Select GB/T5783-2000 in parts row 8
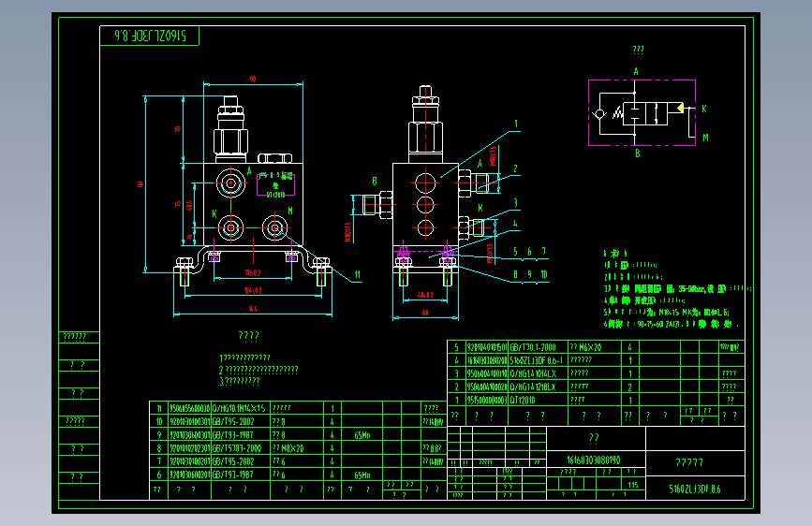The height and width of the screenshot is (526, 812). coord(237,448)
